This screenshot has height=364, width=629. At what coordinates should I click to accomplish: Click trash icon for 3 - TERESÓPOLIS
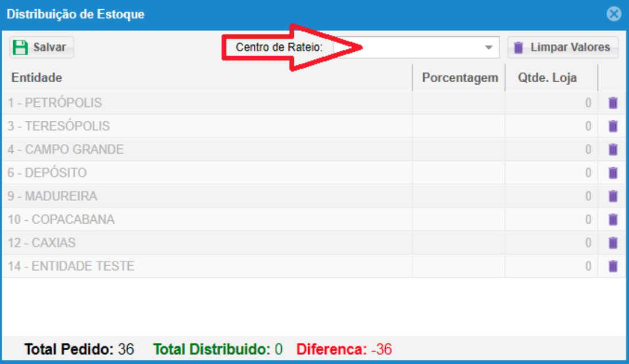coord(613,126)
